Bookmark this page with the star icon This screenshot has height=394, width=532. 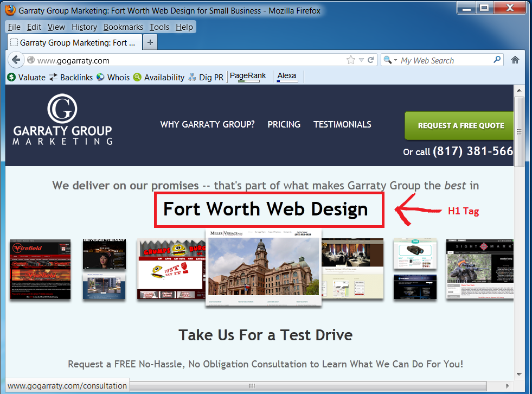tap(350, 60)
